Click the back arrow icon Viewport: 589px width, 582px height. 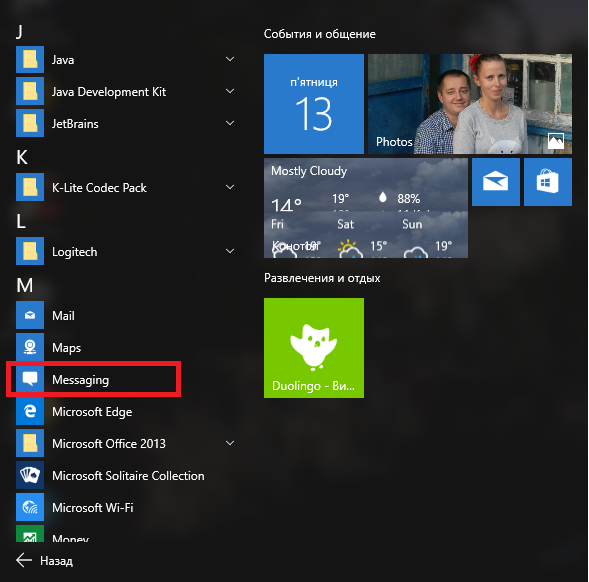pyautogui.click(x=24, y=560)
